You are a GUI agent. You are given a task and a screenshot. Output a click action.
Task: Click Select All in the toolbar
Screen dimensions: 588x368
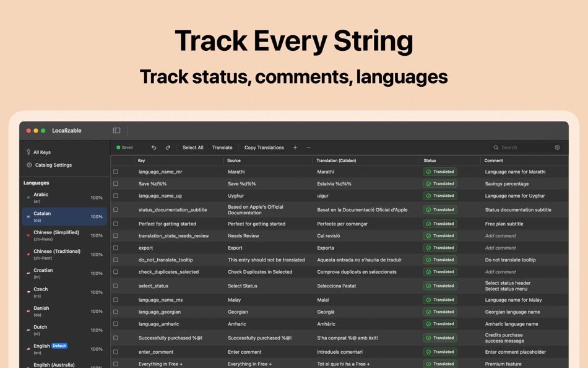tap(192, 147)
